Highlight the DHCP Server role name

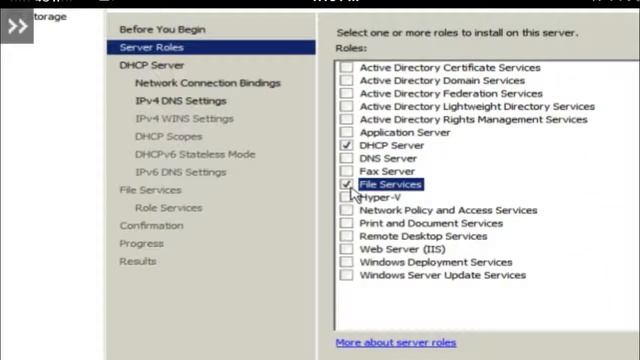tap(391, 145)
